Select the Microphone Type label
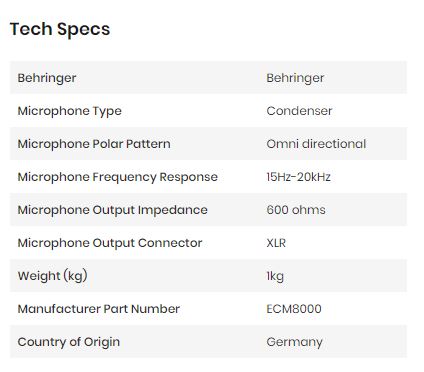The width and height of the screenshot is (424, 372). click(x=69, y=111)
